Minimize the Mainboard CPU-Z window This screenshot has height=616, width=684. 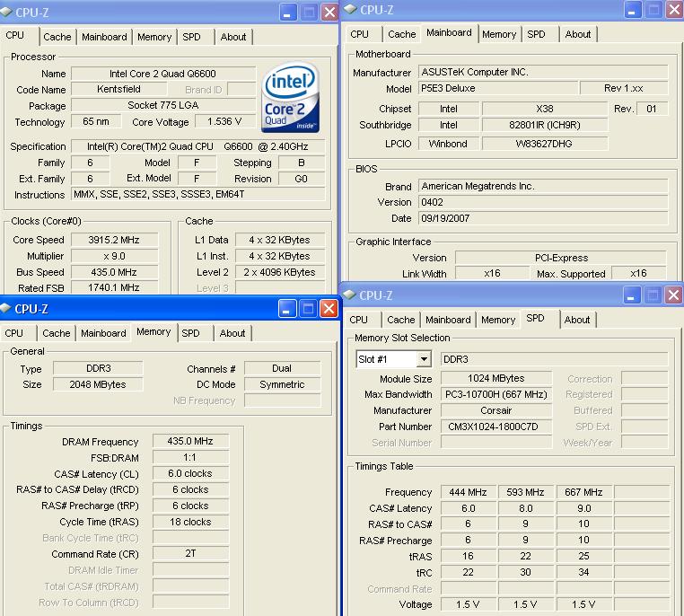(x=632, y=10)
